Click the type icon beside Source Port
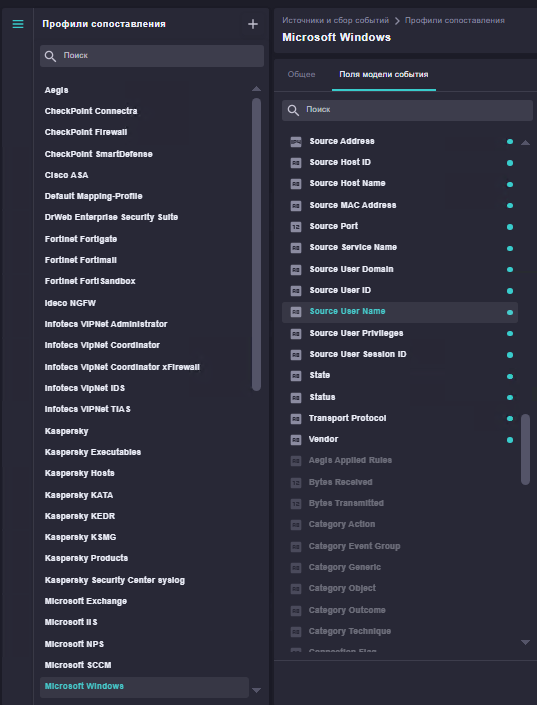 [x=295, y=227]
